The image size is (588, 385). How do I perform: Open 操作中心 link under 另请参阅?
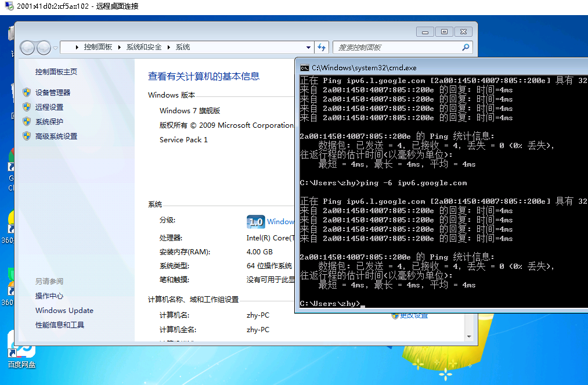tap(49, 296)
